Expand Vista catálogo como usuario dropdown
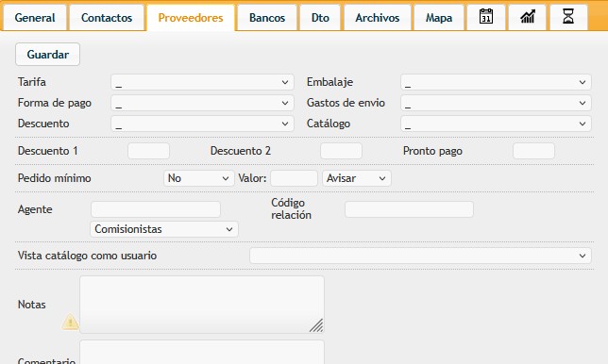Image resolution: width=608 pixels, height=364 pixels. (420, 256)
